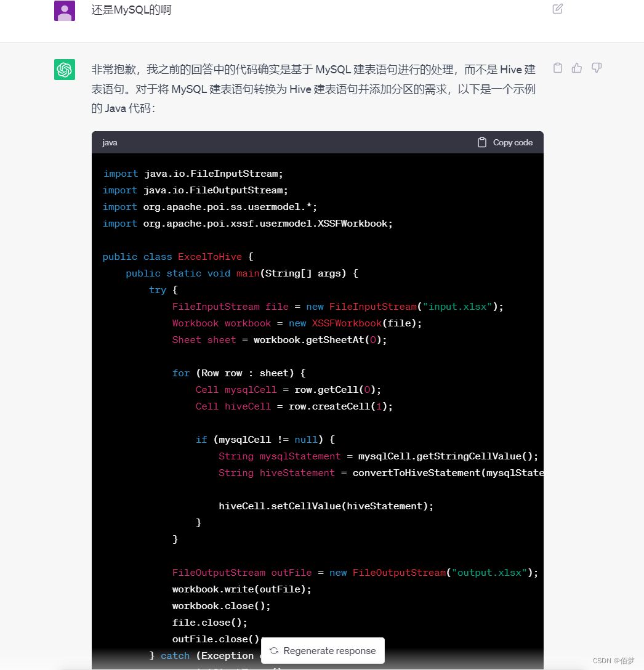Click the org.apache.poi.ss.usermodel.* import line
The height and width of the screenshot is (670, 644).
pos(210,208)
